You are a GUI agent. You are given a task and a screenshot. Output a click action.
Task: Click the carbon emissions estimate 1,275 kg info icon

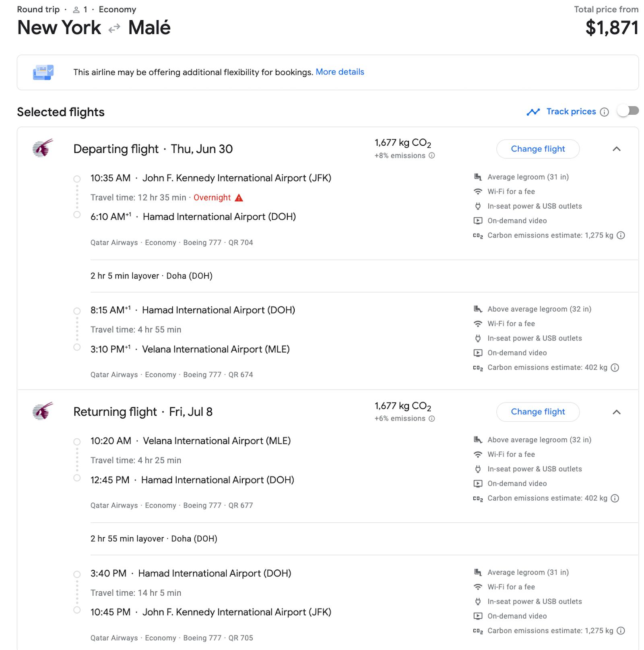pos(621,235)
